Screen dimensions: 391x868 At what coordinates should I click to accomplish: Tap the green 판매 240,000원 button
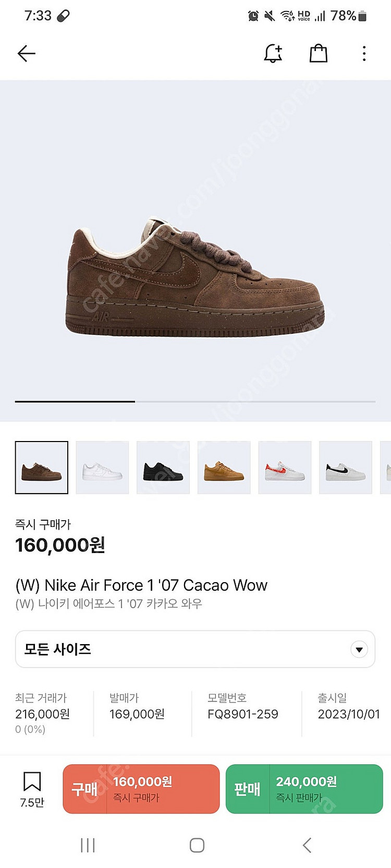point(304,789)
